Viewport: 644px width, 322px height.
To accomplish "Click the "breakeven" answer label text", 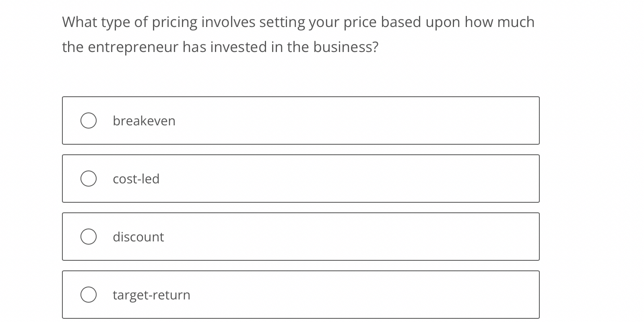I will coord(144,121).
